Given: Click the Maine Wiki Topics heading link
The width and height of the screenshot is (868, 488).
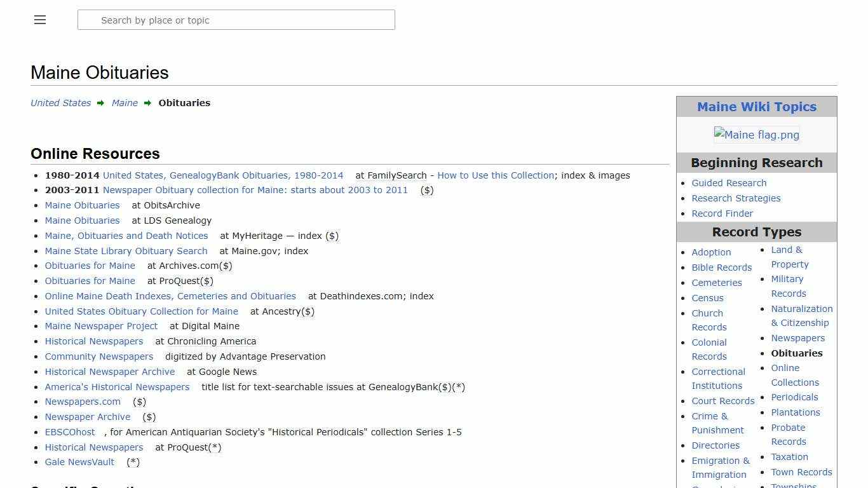Looking at the screenshot, I should click(756, 107).
